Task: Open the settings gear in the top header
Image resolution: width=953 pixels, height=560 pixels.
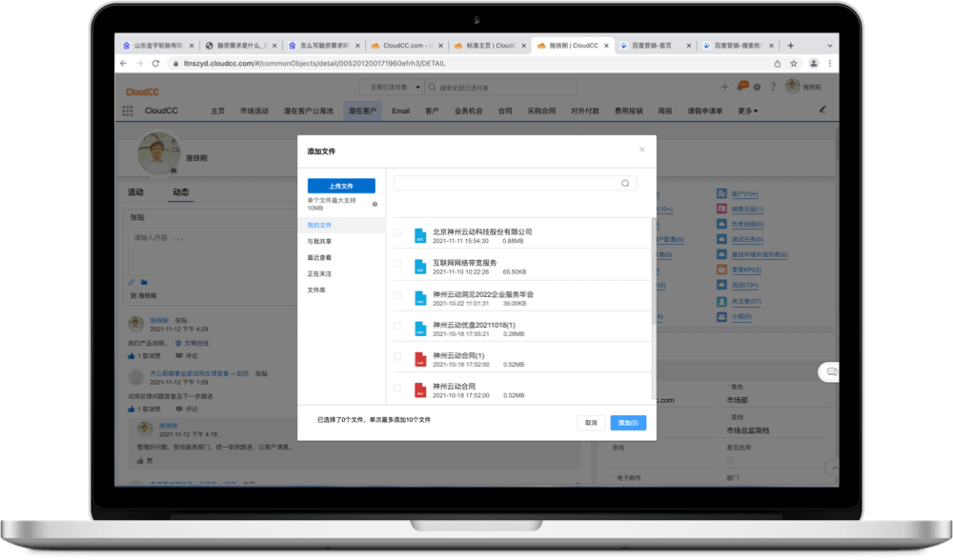Action: click(x=757, y=88)
